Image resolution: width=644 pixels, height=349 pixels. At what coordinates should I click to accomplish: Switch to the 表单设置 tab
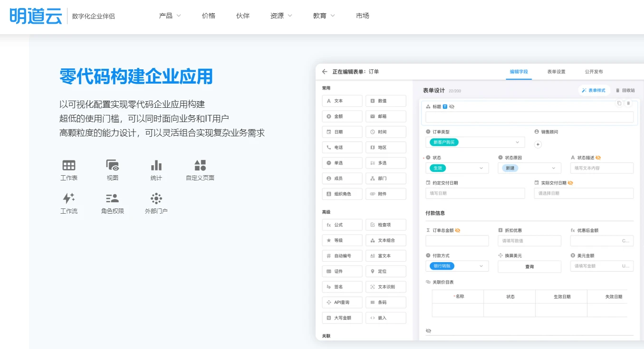(556, 72)
